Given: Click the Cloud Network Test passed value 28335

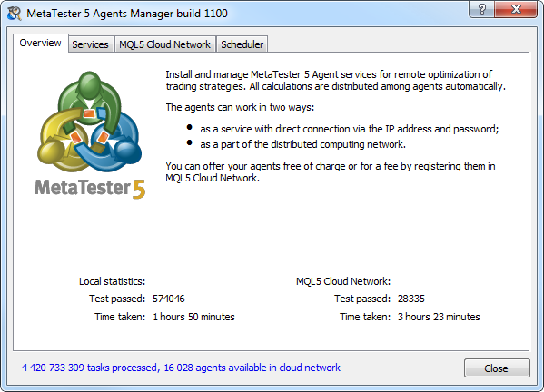Looking at the screenshot, I should (x=411, y=299).
